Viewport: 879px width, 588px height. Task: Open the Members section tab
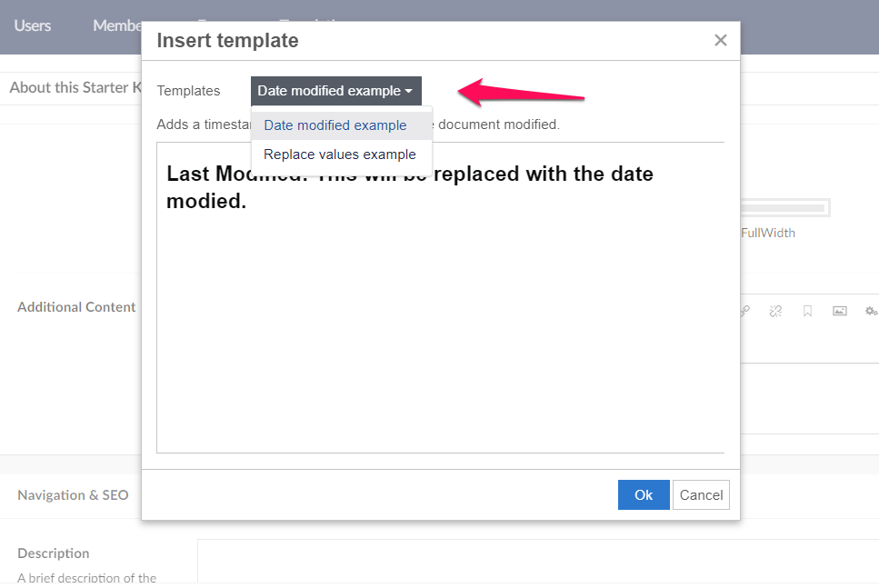coord(117,25)
